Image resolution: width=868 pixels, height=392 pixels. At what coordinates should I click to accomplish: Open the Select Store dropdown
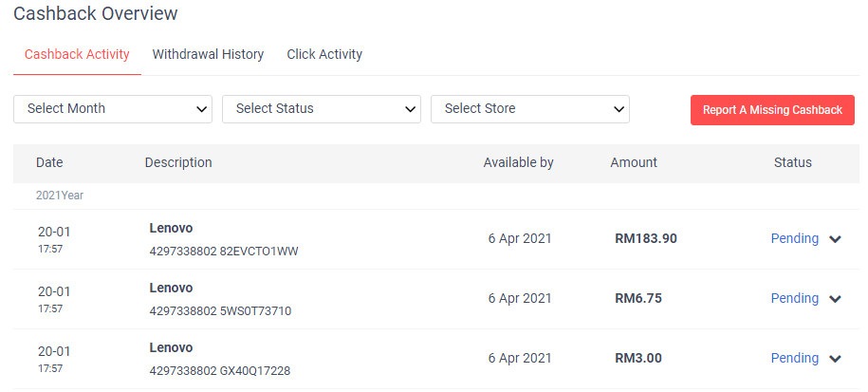click(530, 109)
